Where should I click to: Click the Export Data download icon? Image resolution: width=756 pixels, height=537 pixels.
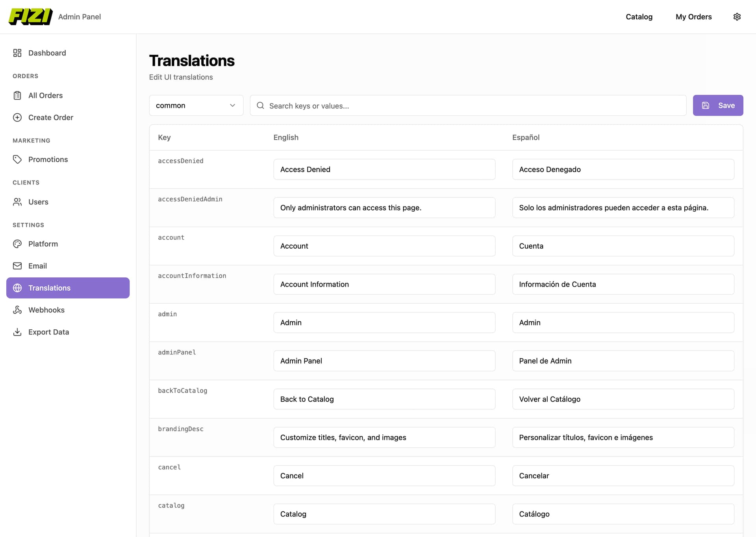point(17,332)
